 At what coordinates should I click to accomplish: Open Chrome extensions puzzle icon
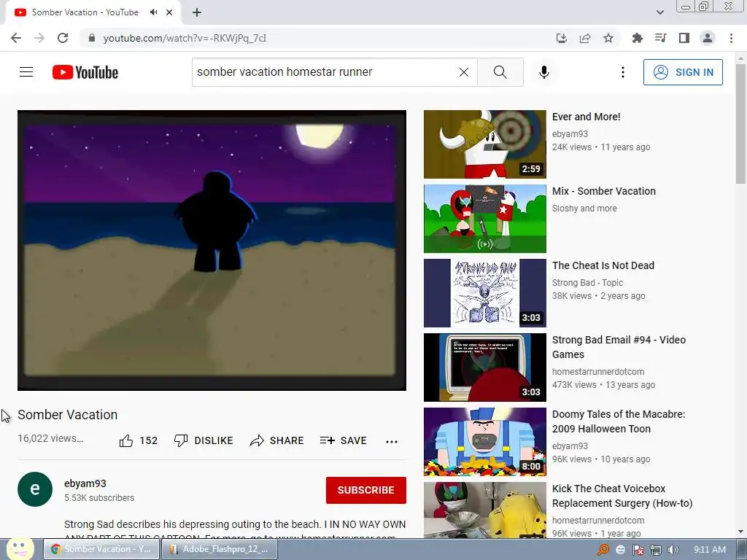click(x=638, y=38)
